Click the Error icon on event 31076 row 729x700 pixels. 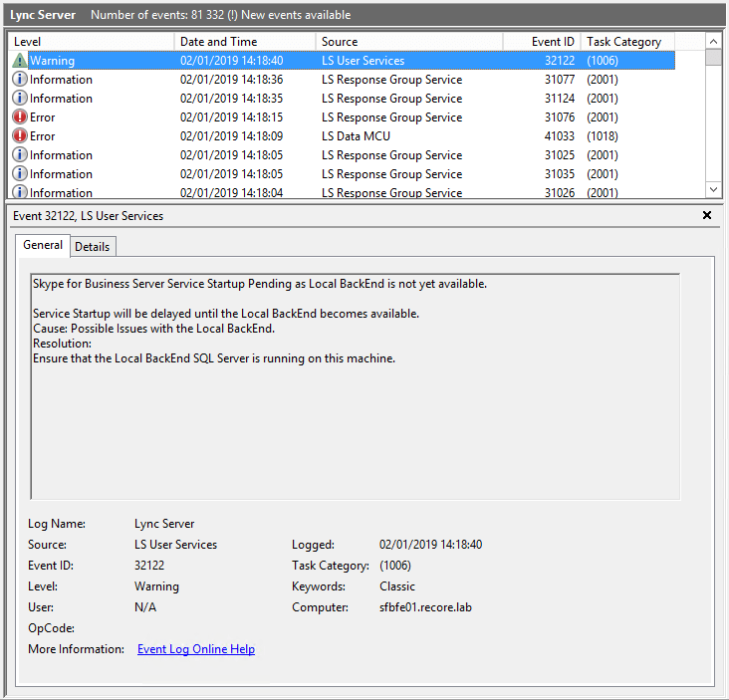(x=20, y=117)
